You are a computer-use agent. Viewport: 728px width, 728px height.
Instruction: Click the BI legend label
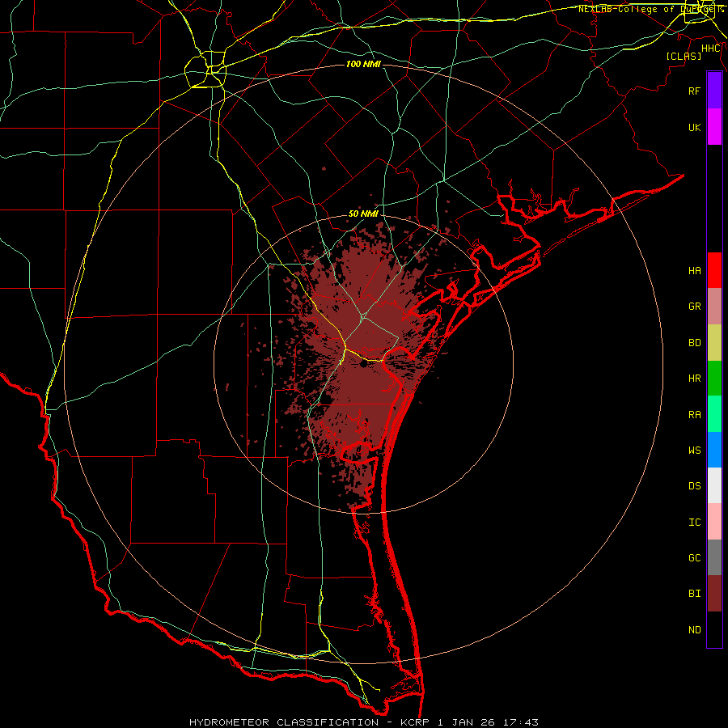tap(694, 594)
